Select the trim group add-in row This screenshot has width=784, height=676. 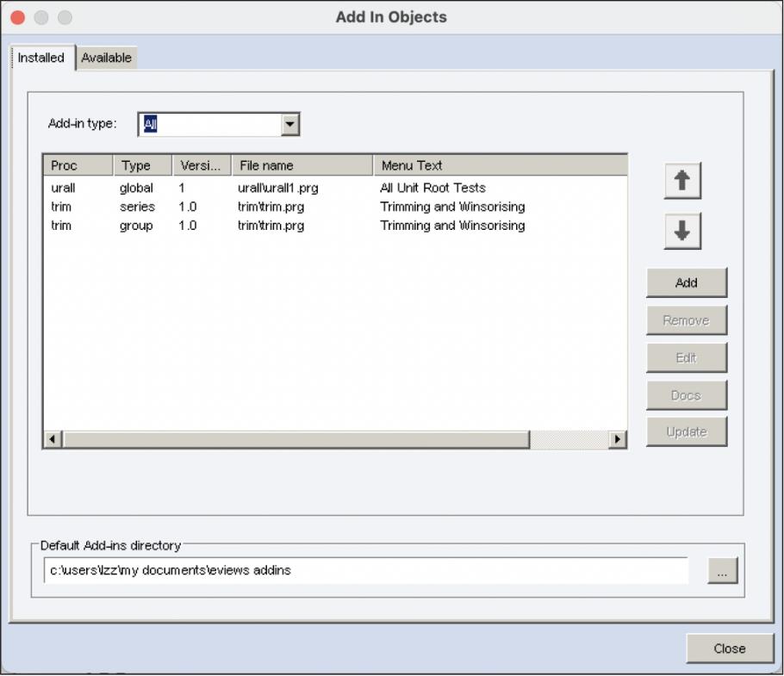258,226
